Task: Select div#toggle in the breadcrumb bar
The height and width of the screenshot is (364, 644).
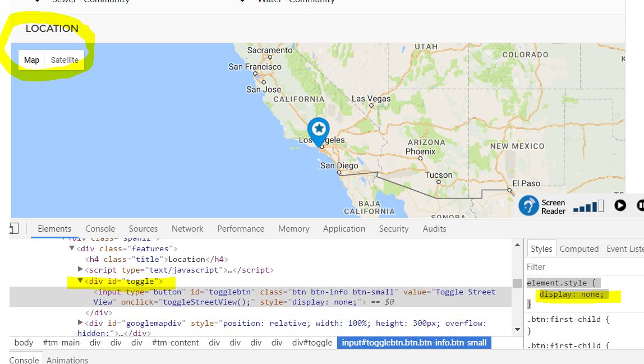Action: [312, 343]
